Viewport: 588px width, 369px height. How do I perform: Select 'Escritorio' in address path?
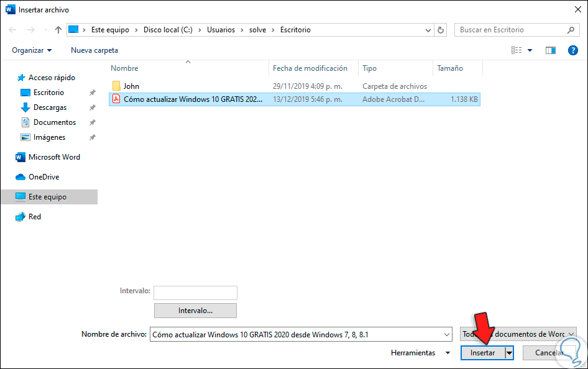[x=295, y=30]
